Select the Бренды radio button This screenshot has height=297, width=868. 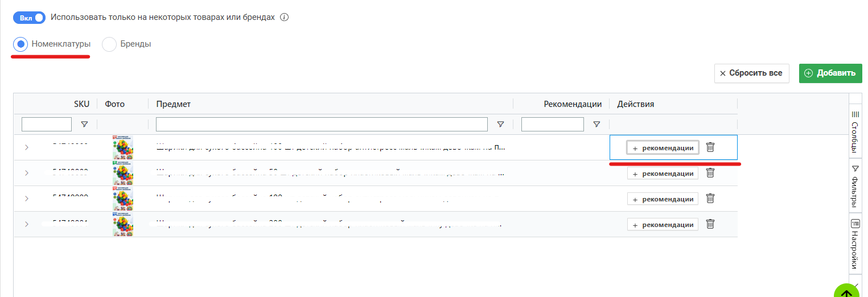point(109,44)
